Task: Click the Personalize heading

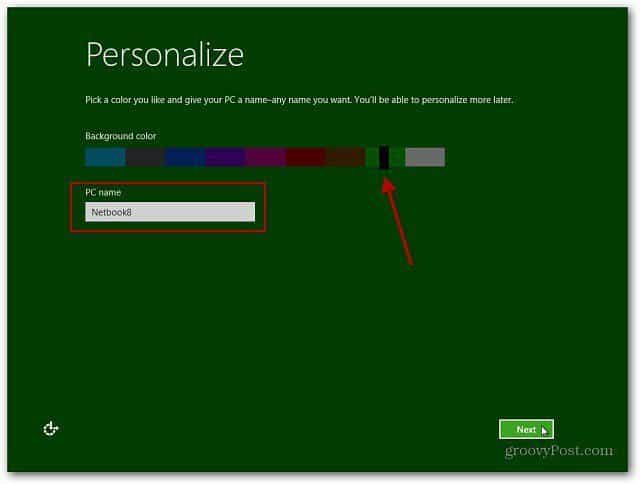Action: (x=165, y=55)
